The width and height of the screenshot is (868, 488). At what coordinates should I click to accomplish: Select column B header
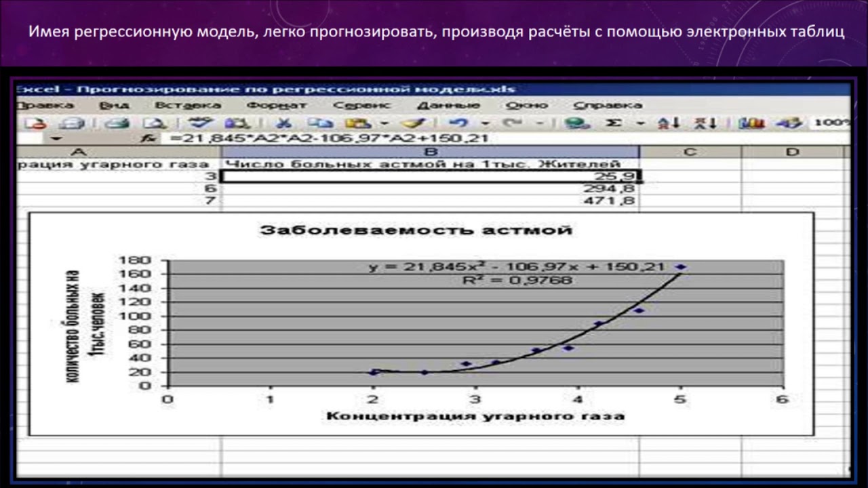click(x=430, y=152)
